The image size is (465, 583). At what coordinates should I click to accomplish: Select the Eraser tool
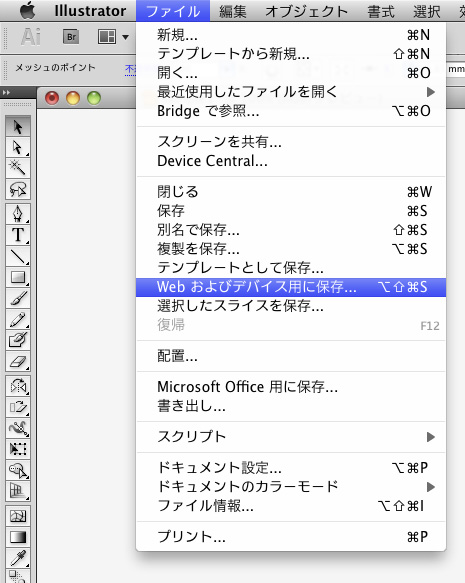pyautogui.click(x=18, y=361)
